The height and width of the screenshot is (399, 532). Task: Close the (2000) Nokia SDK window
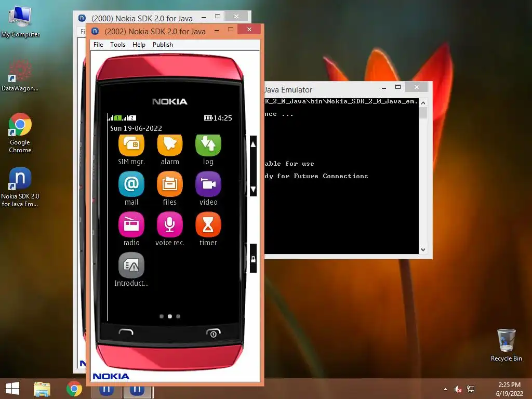pyautogui.click(x=236, y=16)
